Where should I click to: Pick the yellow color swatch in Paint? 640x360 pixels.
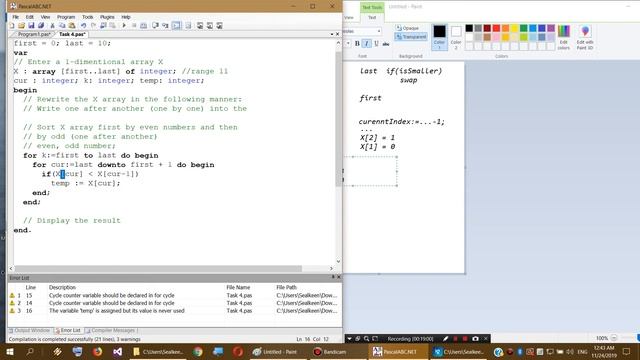coord(515,28)
